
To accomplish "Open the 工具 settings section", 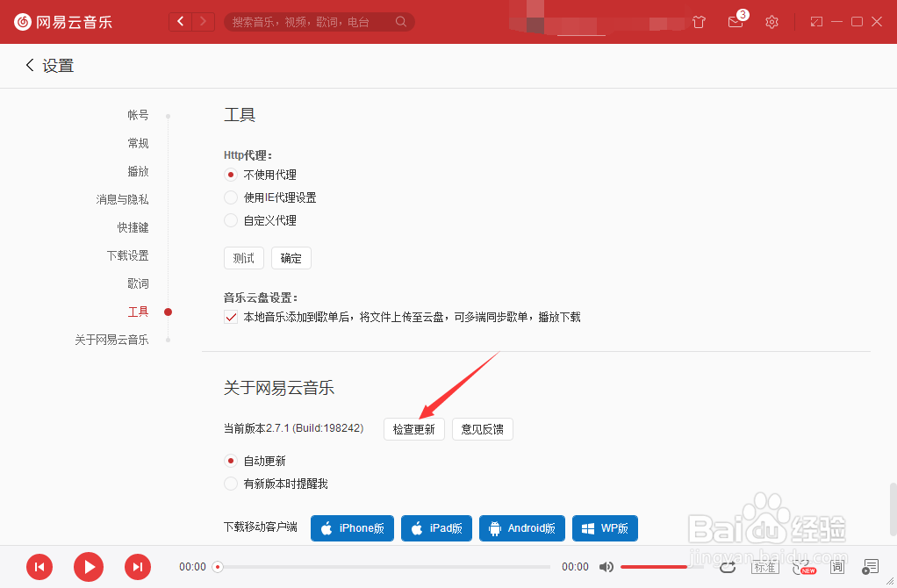I will pos(138,312).
